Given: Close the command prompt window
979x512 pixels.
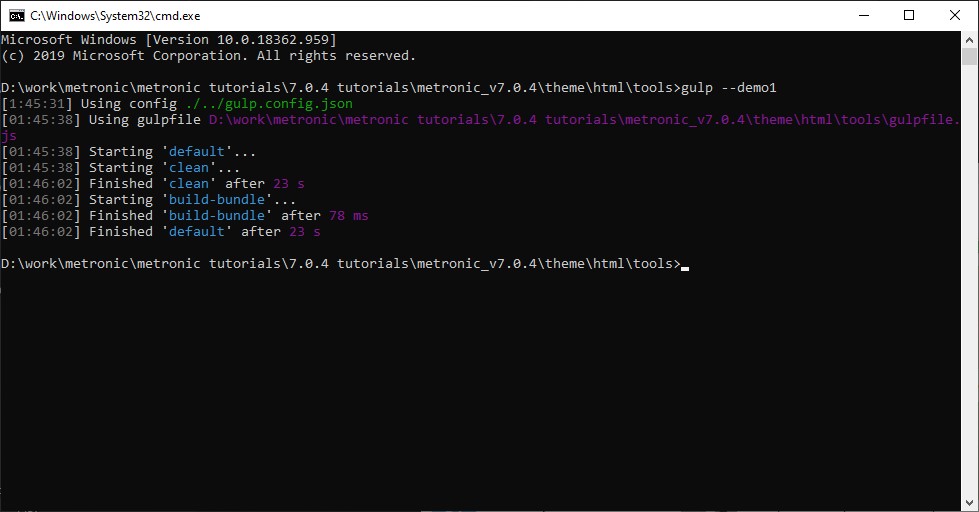Looking at the screenshot, I should [954, 15].
